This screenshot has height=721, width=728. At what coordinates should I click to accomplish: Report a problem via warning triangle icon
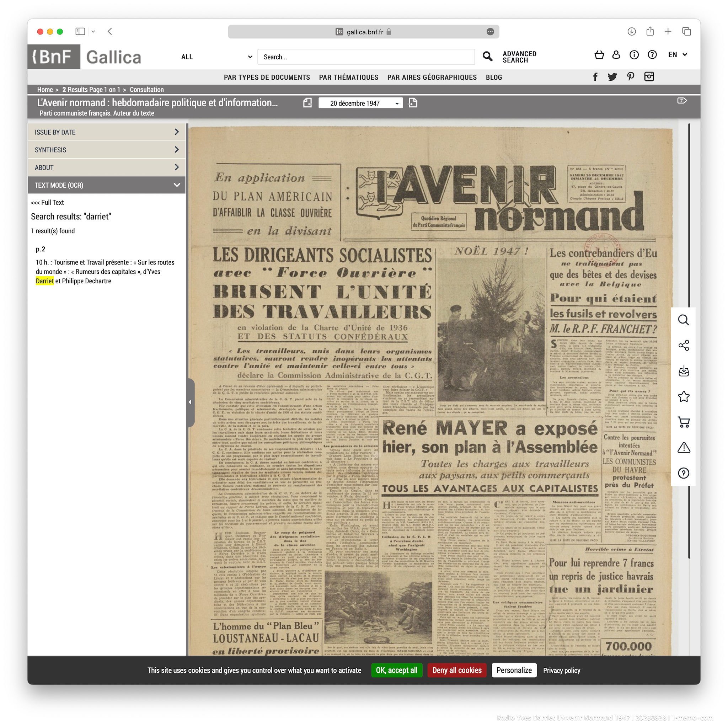click(x=683, y=447)
